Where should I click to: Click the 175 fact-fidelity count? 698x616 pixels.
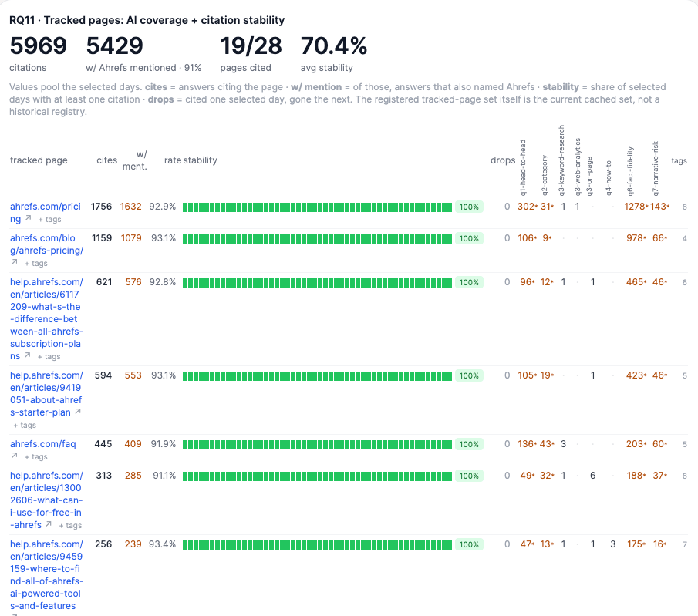[x=636, y=544]
